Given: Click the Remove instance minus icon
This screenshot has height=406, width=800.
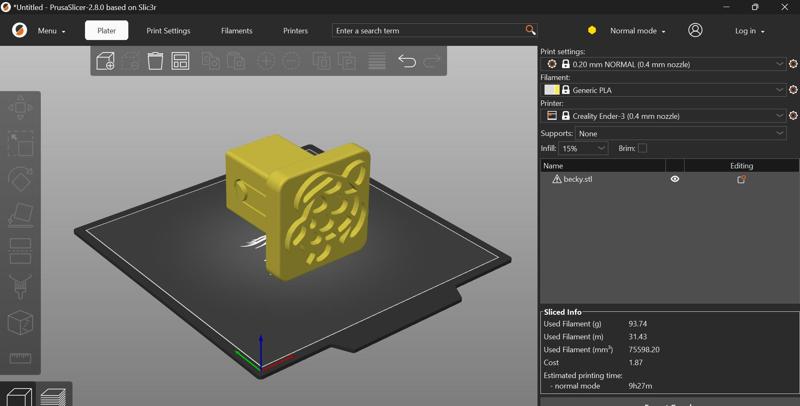Looking at the screenshot, I should click(x=291, y=61).
